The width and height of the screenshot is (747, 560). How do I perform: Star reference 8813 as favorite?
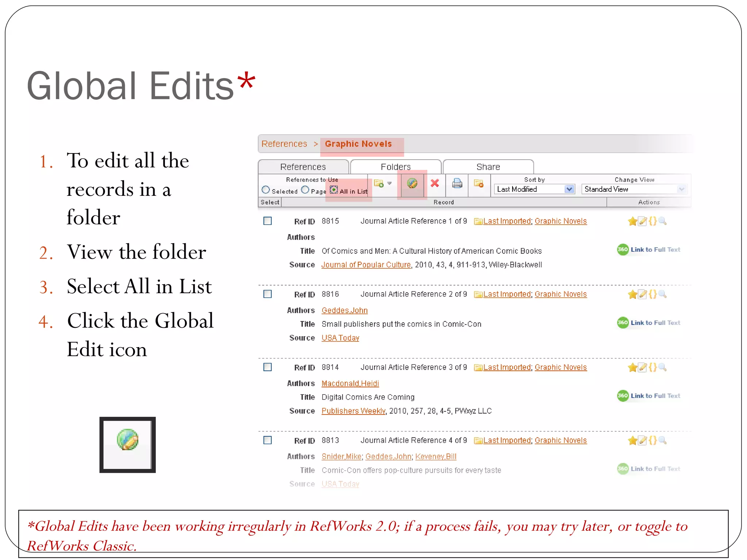pyautogui.click(x=632, y=440)
